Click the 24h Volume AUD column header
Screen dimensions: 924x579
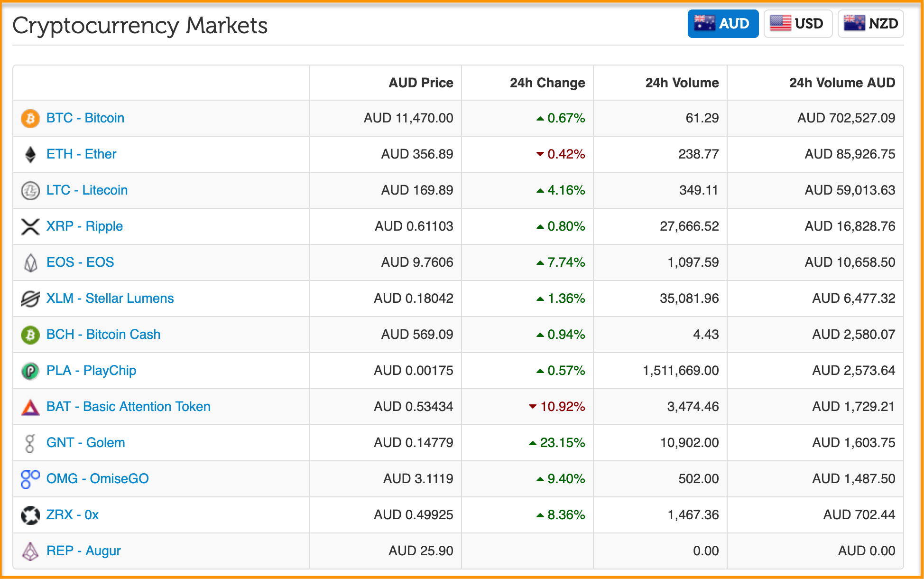coord(842,83)
